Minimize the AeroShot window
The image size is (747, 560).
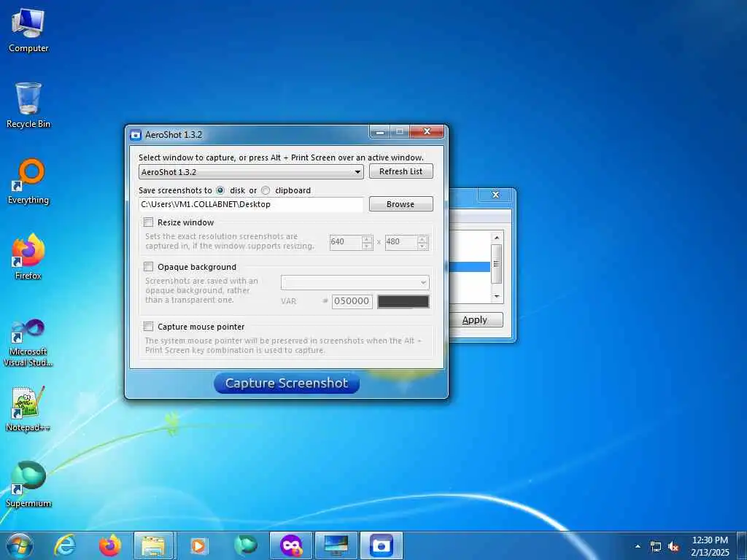(379, 132)
